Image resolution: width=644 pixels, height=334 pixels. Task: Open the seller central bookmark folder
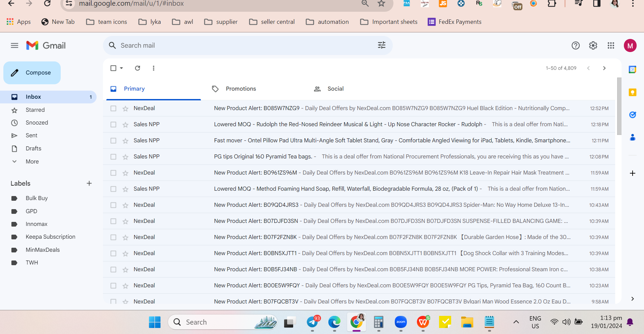pyautogui.click(x=272, y=22)
